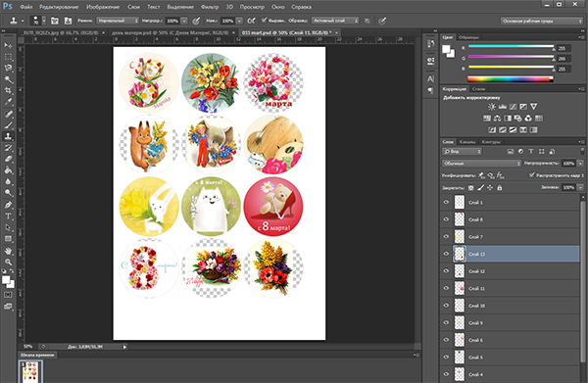Select the Horizontal Type tool
Viewport: 588px width, 383px height.
coord(8,216)
